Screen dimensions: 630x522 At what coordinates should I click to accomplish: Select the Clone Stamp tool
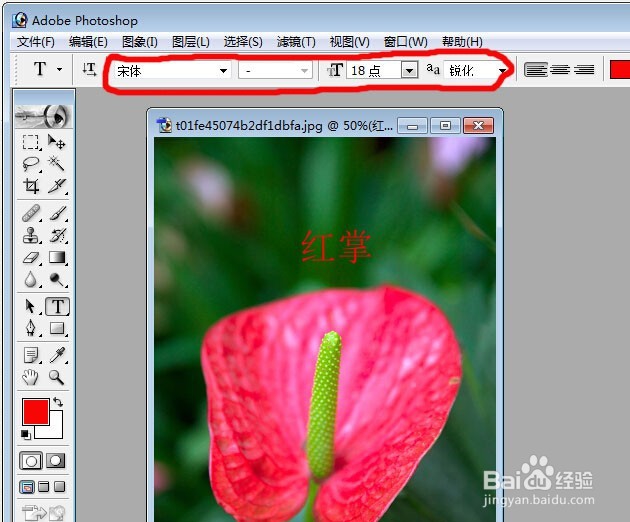point(31,235)
